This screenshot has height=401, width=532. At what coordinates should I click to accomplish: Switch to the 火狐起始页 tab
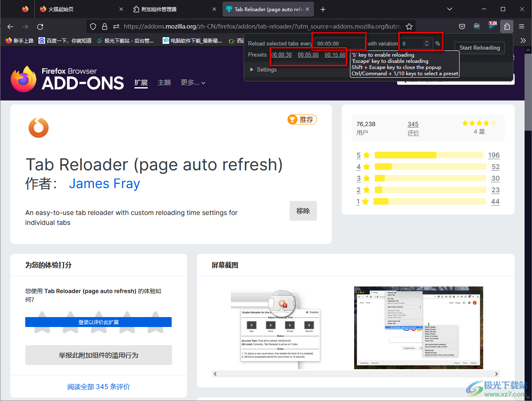[82, 9]
